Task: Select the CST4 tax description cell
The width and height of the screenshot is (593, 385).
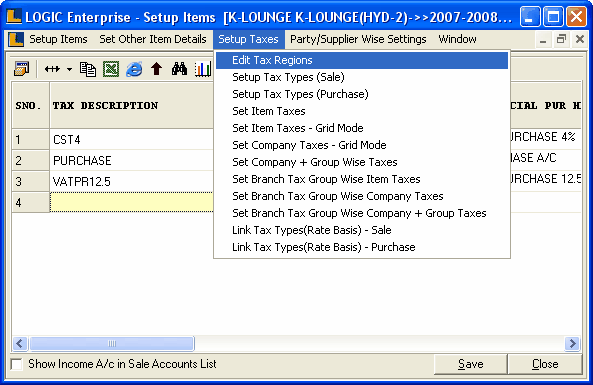Action: (x=132, y=140)
